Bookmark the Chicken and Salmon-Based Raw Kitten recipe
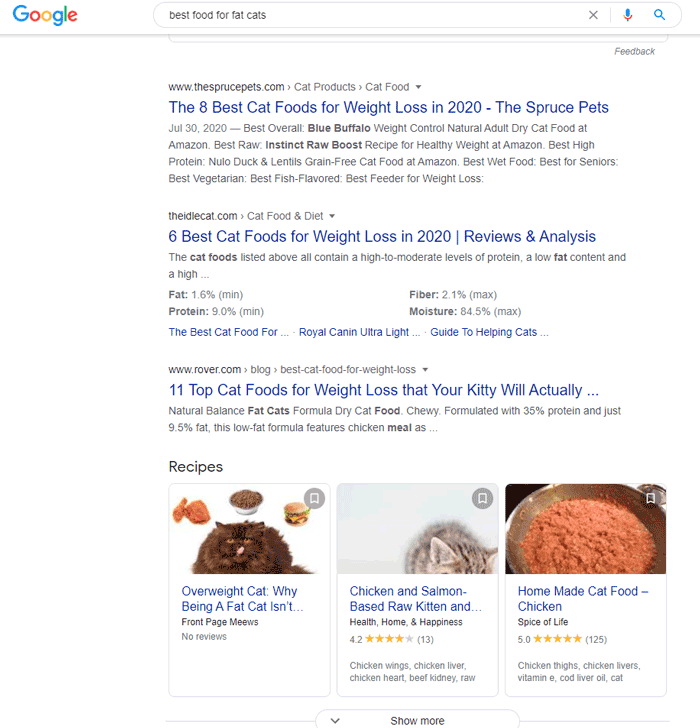700x728 pixels. pos(482,499)
